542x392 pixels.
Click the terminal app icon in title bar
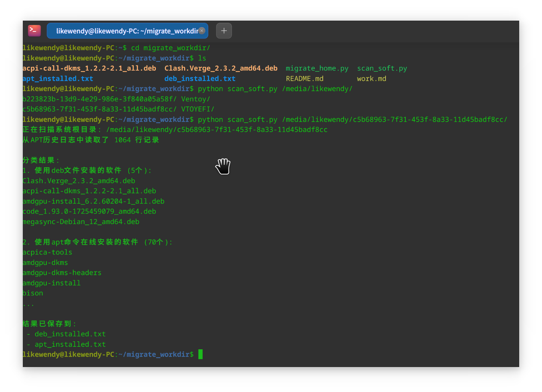(x=34, y=31)
